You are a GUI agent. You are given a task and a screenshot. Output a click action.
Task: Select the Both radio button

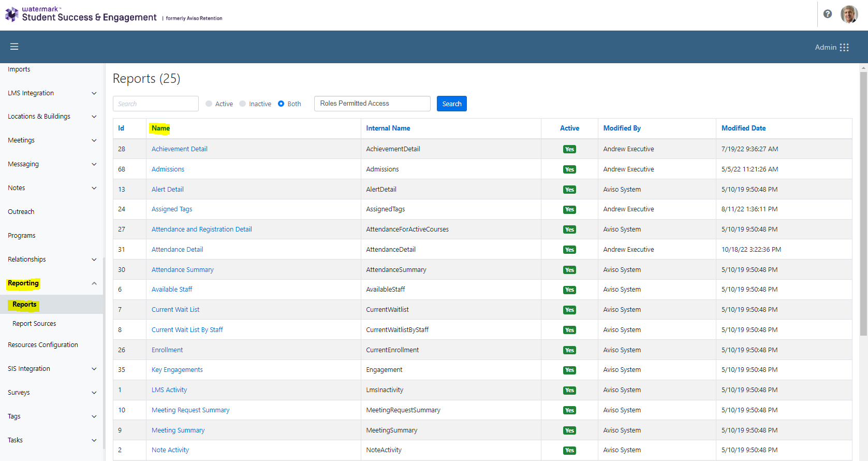pos(281,104)
